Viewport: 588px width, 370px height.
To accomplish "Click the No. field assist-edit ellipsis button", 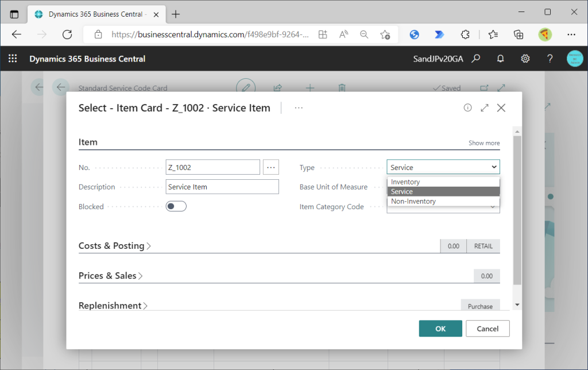I will [271, 167].
